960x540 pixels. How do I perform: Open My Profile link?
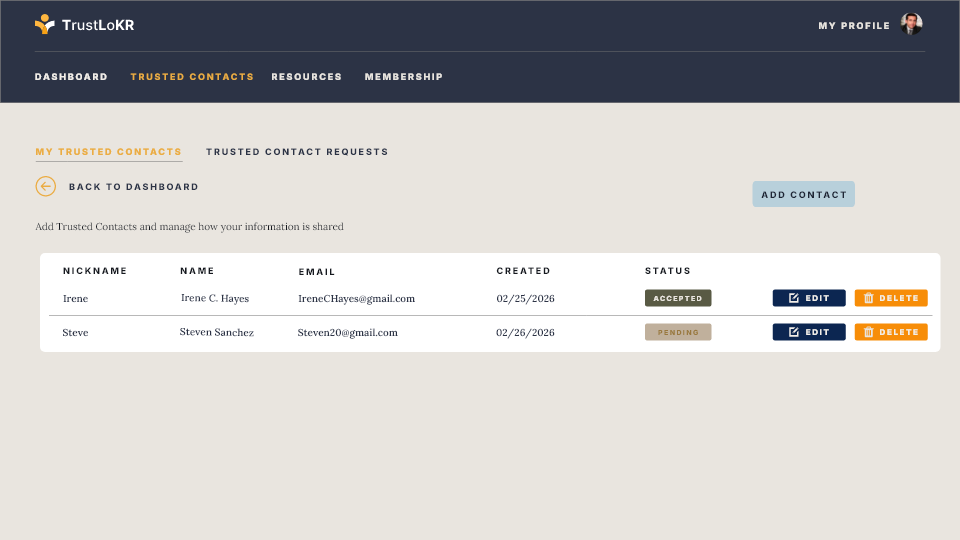pyautogui.click(x=854, y=26)
